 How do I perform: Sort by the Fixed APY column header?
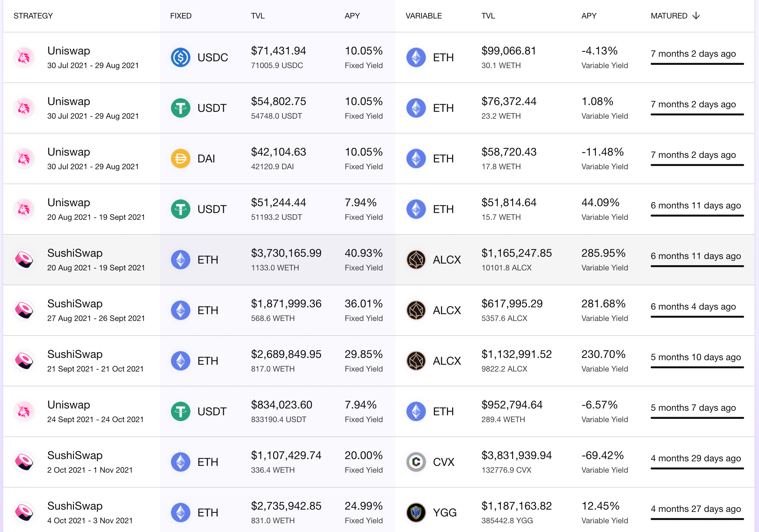coord(352,16)
